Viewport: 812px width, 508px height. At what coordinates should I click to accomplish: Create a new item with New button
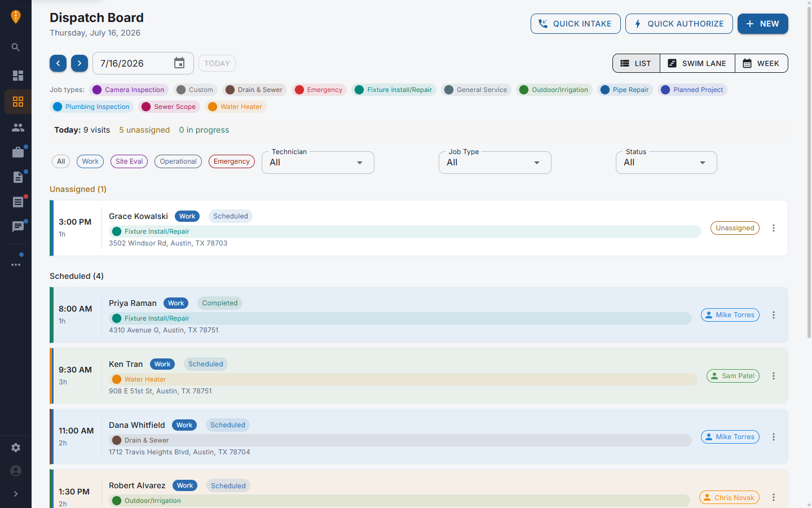762,24
